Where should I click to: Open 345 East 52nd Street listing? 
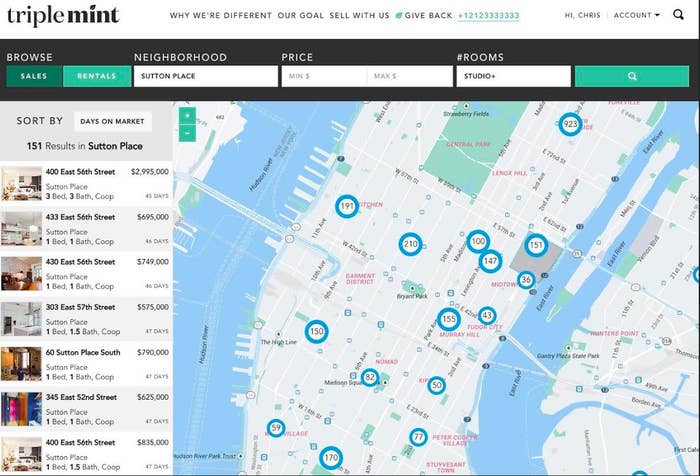(86, 409)
